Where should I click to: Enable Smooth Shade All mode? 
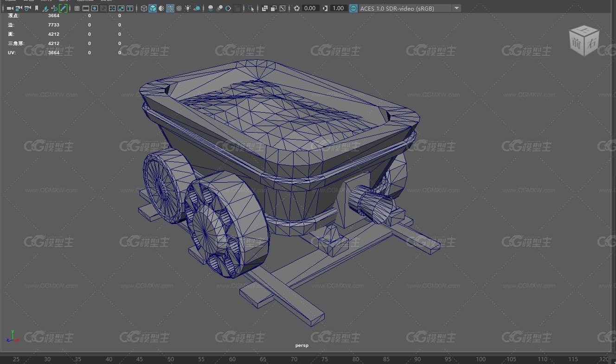click(x=153, y=8)
